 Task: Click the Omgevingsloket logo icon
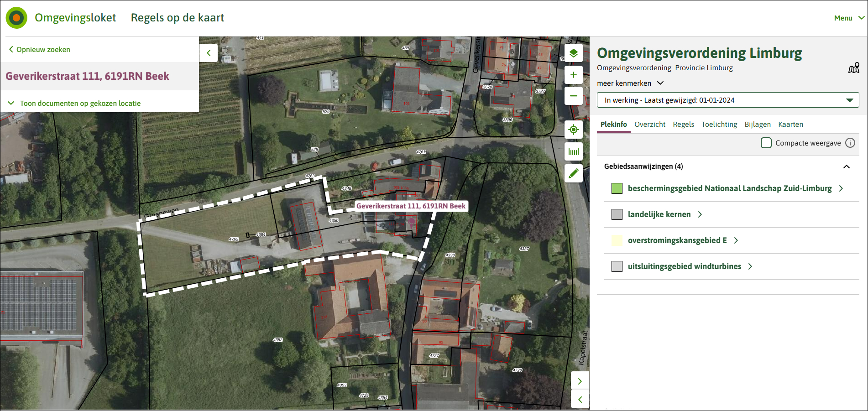[x=16, y=18]
